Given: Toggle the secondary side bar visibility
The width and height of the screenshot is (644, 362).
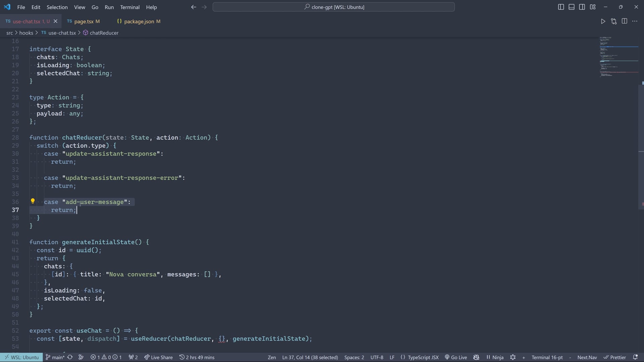Looking at the screenshot, I should 582,7.
